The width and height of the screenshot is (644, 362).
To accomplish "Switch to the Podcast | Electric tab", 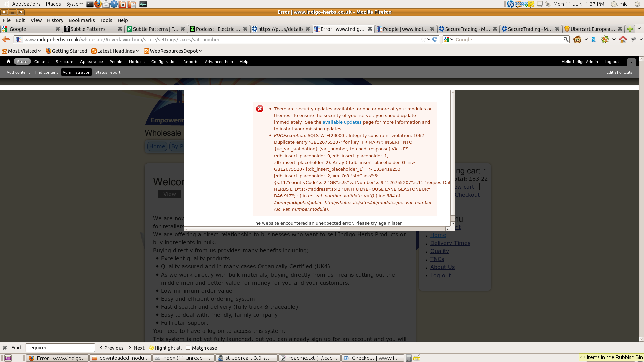I will coord(216,29).
